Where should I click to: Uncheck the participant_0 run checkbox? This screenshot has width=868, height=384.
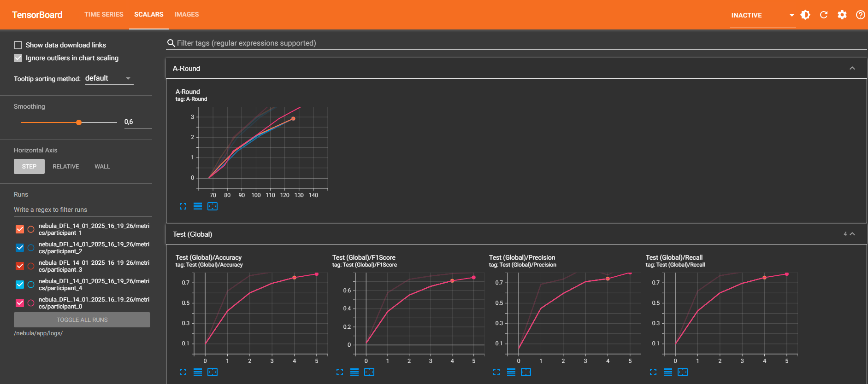point(20,303)
